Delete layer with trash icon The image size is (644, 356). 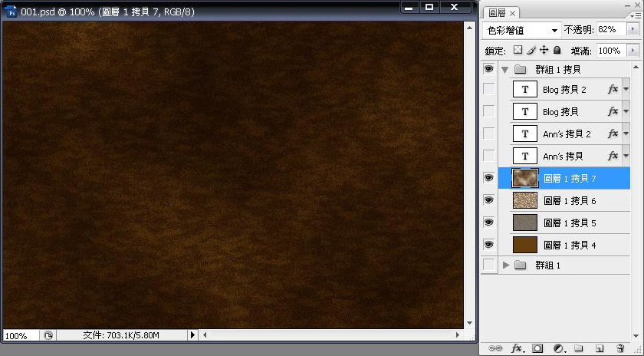620,348
